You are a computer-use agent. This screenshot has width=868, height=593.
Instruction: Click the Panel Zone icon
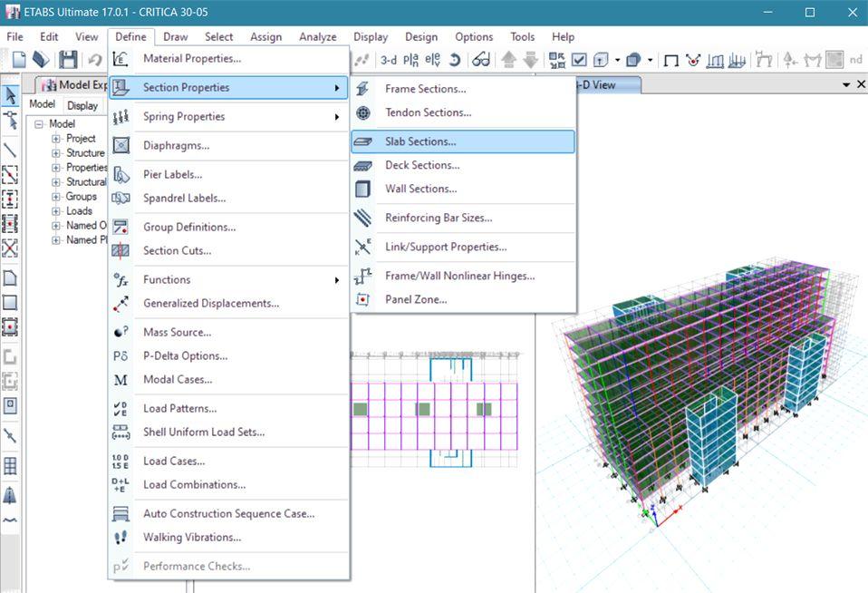pos(362,299)
